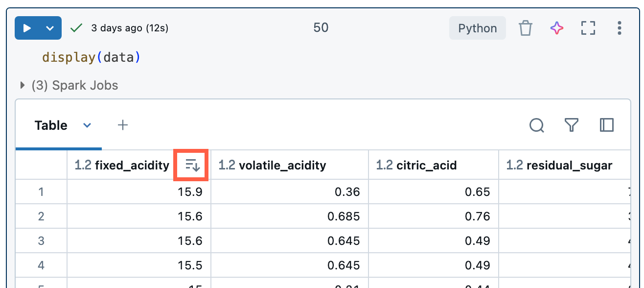Click the last run status checkmark
Screen dimensions: 644x288
tap(76, 28)
